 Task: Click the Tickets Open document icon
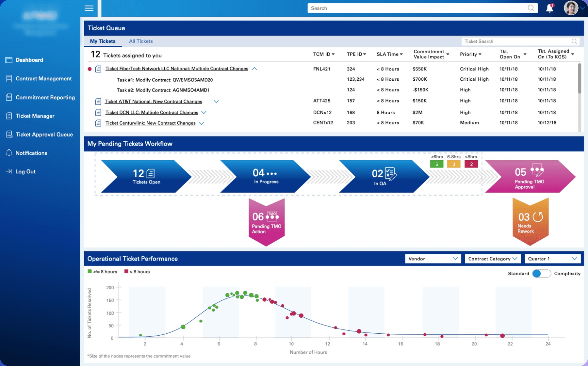pos(151,173)
